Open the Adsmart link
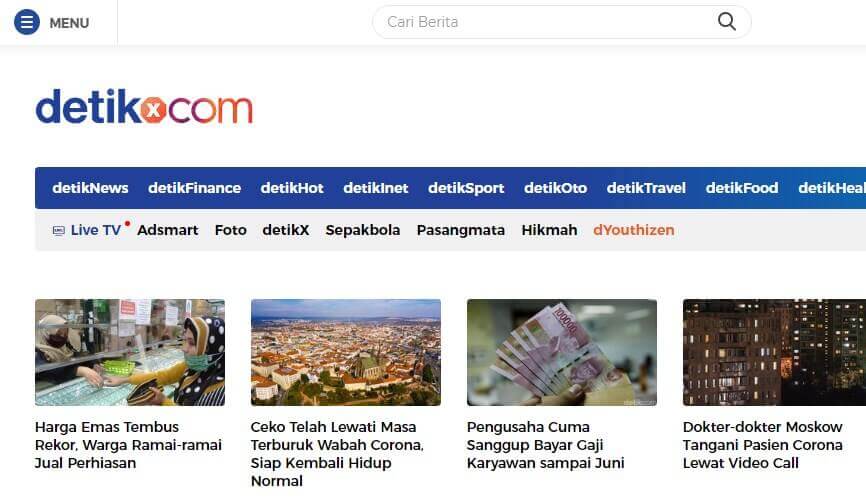The width and height of the screenshot is (866, 498). click(167, 230)
